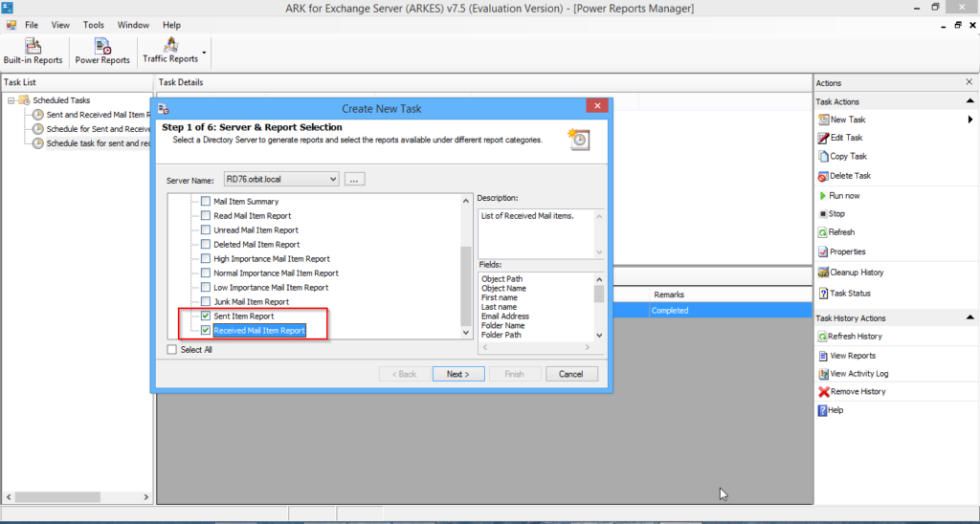Check High Importance Mail Item Report checkbox
The height and width of the screenshot is (524, 980).
206,258
